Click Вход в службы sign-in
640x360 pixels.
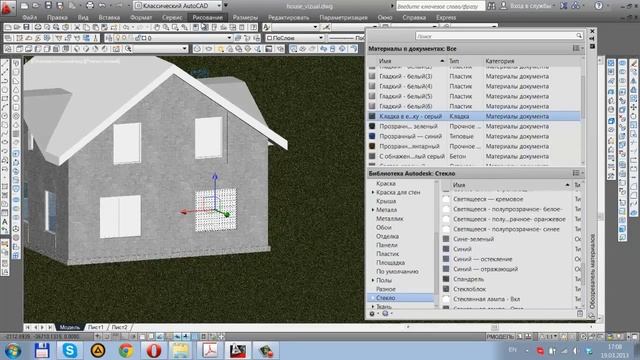pyautogui.click(x=530, y=6)
